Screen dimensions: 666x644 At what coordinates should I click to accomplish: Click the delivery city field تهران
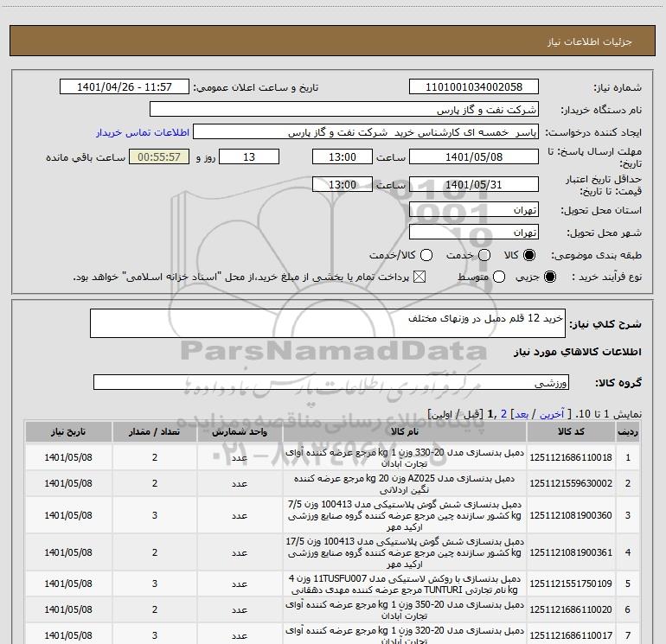tap(474, 232)
